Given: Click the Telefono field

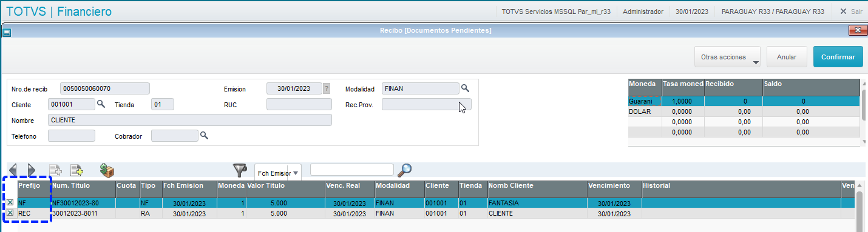Looking at the screenshot, I should [71, 136].
